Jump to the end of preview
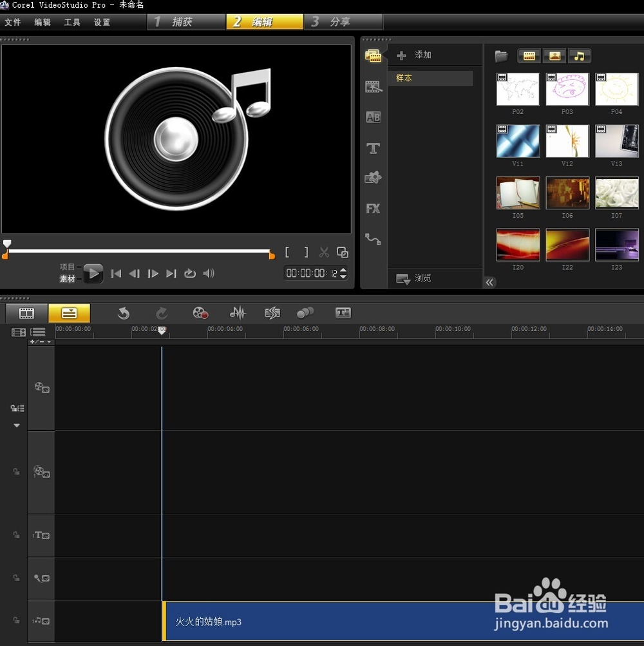644x646 pixels. pos(171,273)
